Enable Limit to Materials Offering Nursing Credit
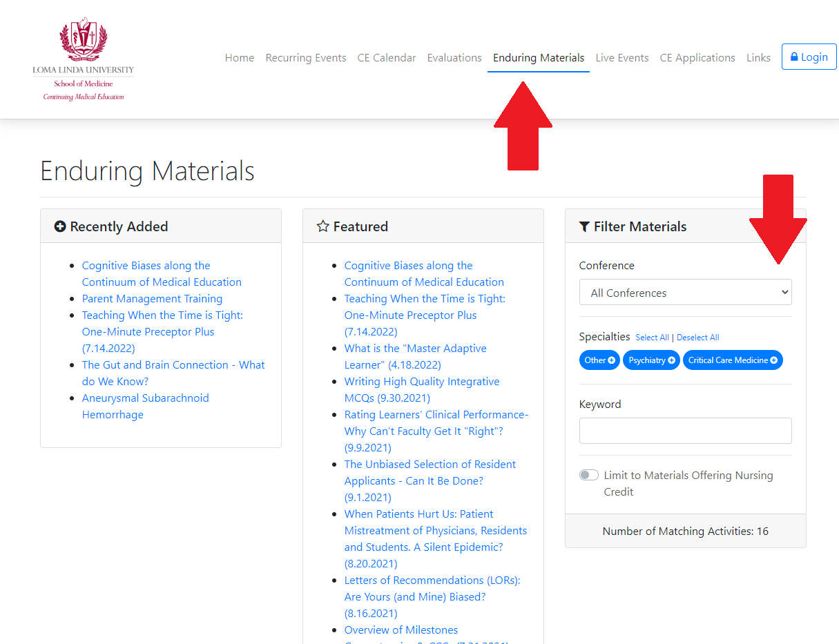 tap(589, 475)
